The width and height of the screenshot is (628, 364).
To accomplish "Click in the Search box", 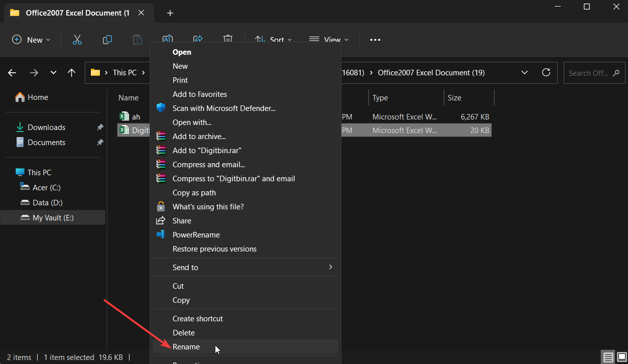I will [x=594, y=73].
